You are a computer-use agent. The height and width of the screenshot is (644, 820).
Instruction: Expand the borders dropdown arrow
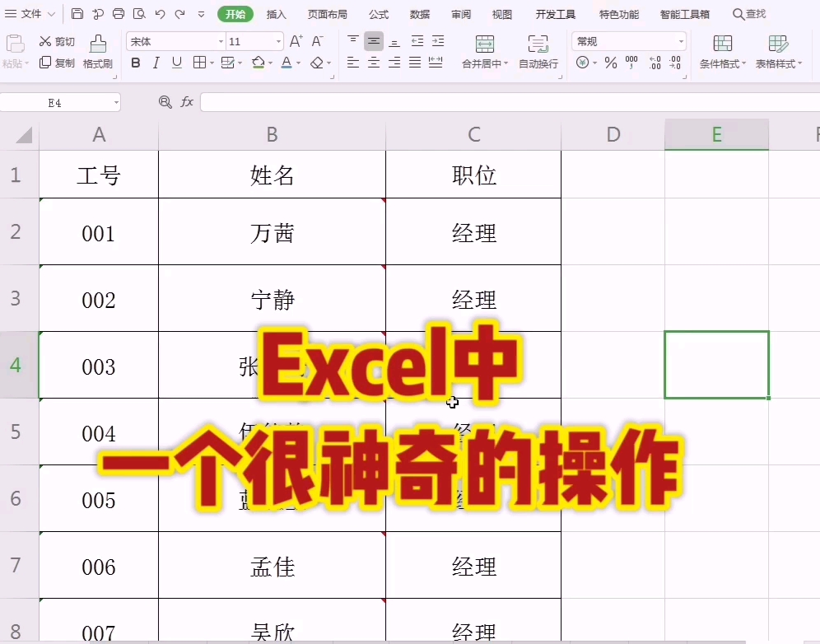pos(212,63)
